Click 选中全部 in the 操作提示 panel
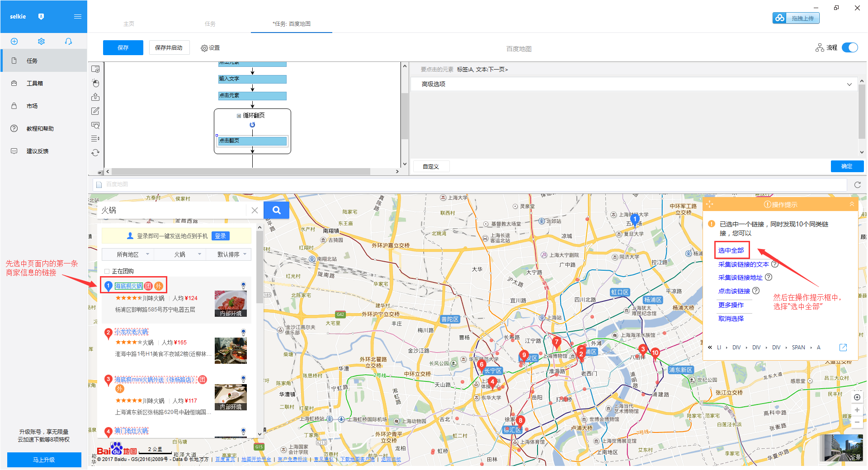Image resolution: width=868 pixels, height=470 pixels. (x=731, y=251)
